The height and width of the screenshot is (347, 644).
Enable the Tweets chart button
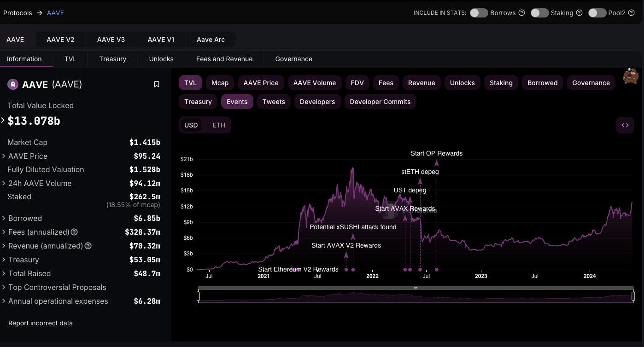pos(274,102)
